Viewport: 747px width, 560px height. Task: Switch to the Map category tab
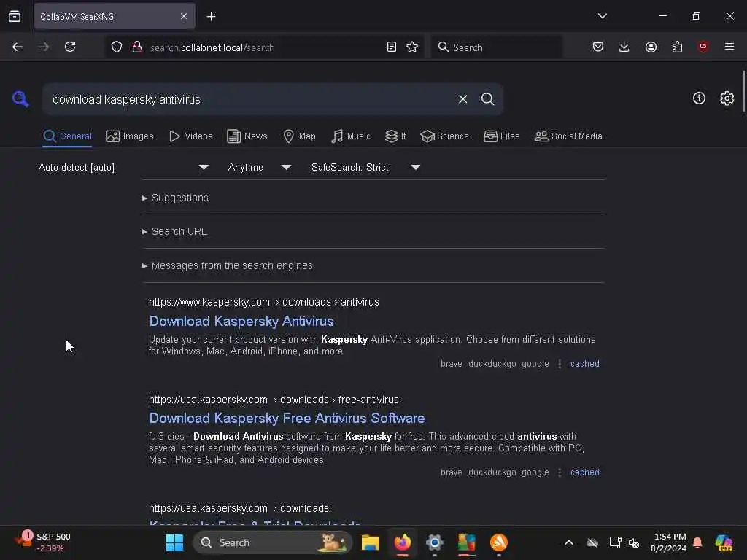(x=299, y=136)
